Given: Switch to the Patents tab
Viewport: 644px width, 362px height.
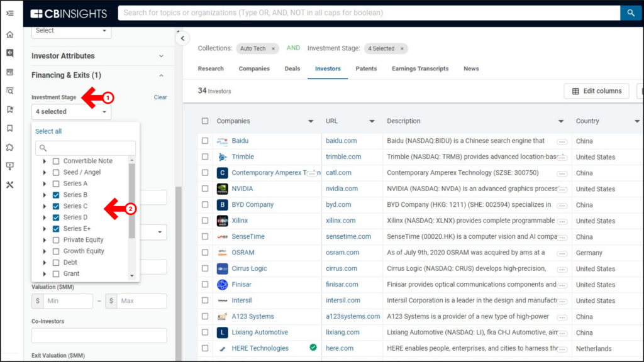Looking at the screenshot, I should click(366, 69).
